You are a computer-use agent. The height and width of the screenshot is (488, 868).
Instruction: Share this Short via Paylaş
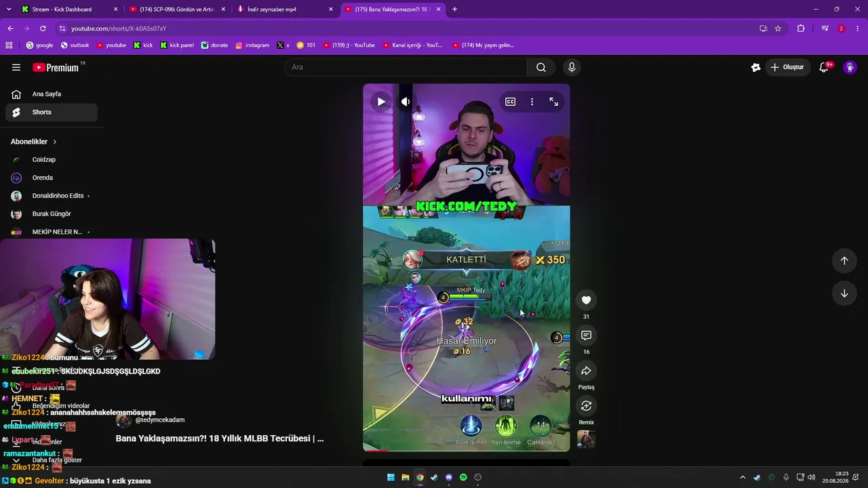[x=587, y=371]
